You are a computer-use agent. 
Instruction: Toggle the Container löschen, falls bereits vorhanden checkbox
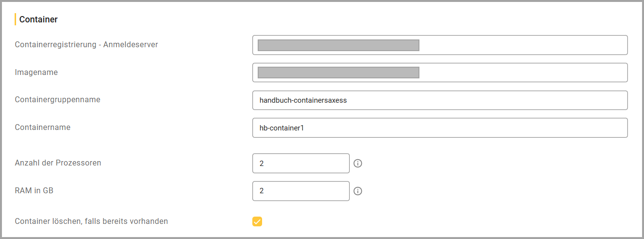click(x=257, y=221)
